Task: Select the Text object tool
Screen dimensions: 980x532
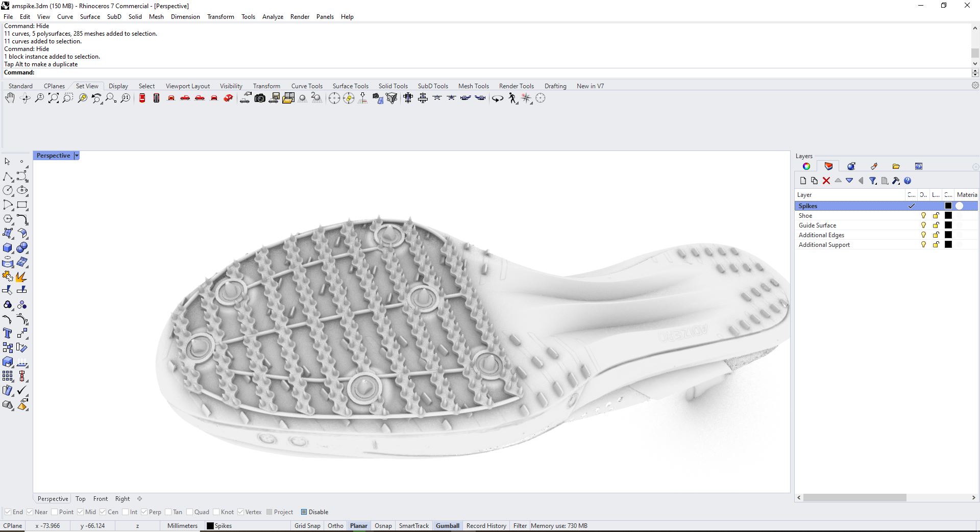Action: [8, 334]
